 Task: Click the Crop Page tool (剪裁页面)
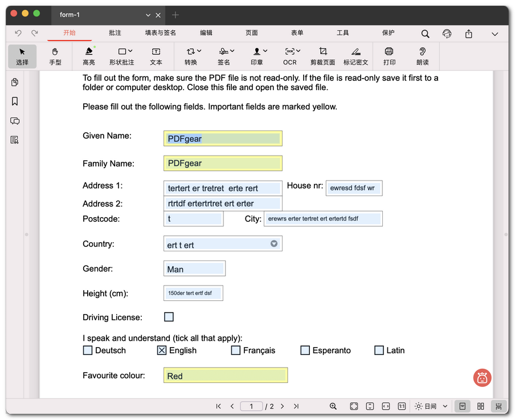[322, 56]
